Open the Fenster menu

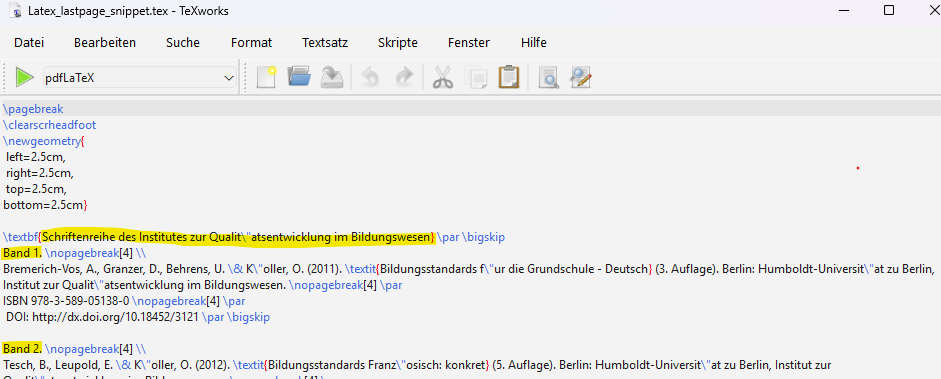coord(469,43)
